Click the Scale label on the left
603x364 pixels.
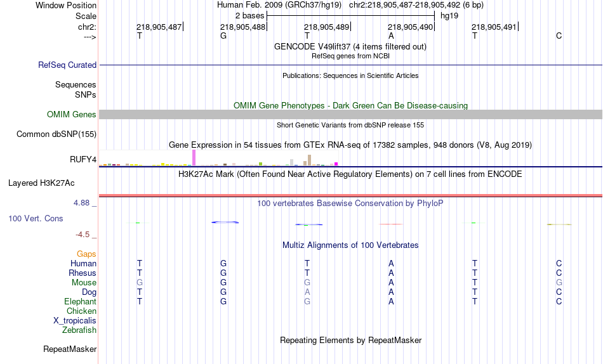click(x=86, y=16)
